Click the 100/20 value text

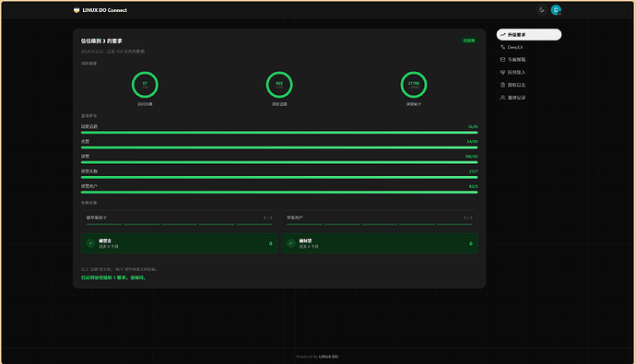[x=471, y=157]
